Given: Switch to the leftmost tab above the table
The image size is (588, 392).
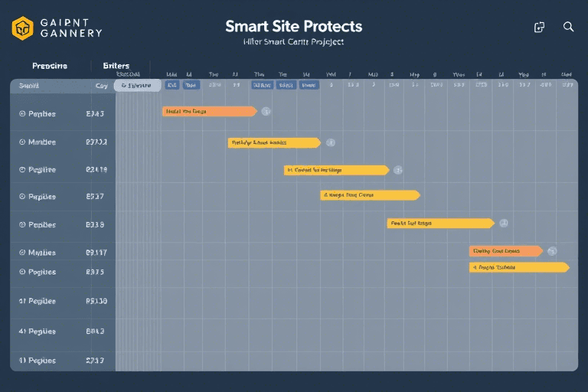Looking at the screenshot, I should click(49, 66).
